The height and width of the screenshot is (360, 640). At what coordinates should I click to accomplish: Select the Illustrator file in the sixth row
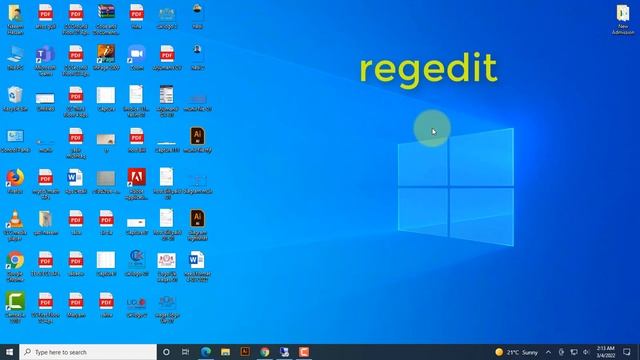click(x=197, y=225)
